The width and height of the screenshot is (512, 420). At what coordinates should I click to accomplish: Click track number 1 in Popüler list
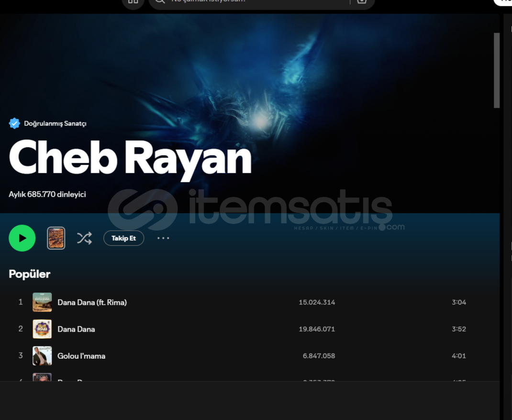tap(21, 302)
